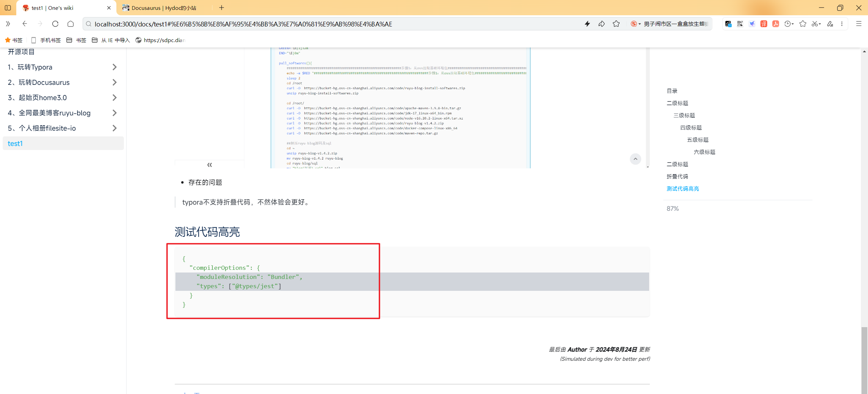Select the 'test1 | One's wiki' tab
Viewport: 868px width, 394px height.
coord(67,8)
